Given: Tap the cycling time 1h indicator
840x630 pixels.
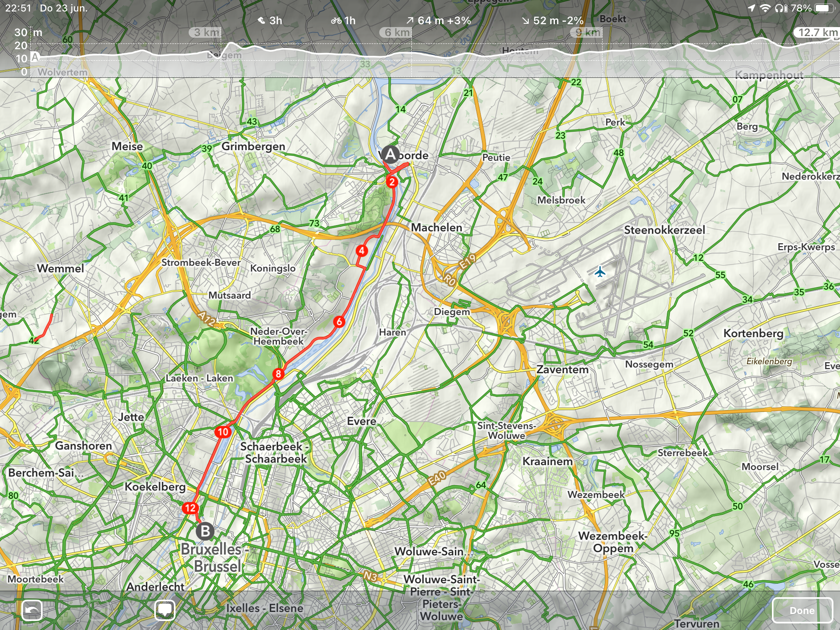Looking at the screenshot, I should pos(343,21).
